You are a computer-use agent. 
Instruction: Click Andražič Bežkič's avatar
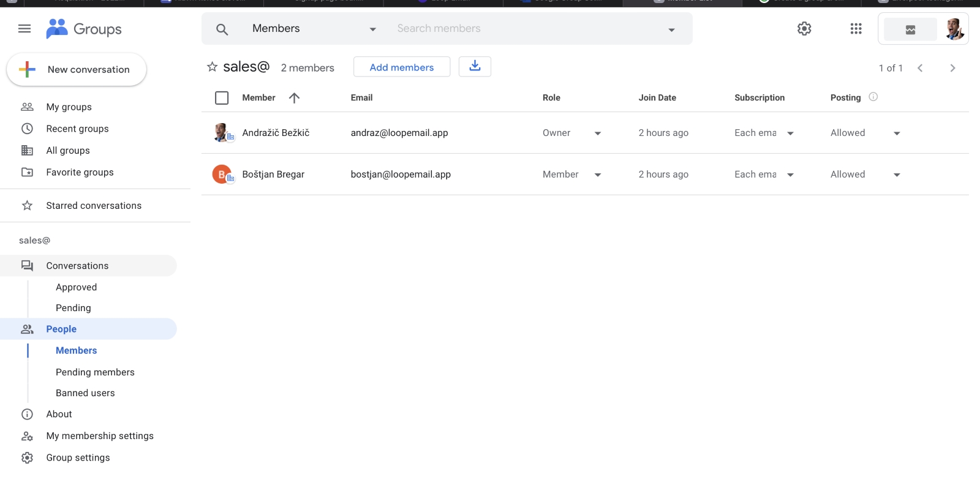[x=222, y=132]
